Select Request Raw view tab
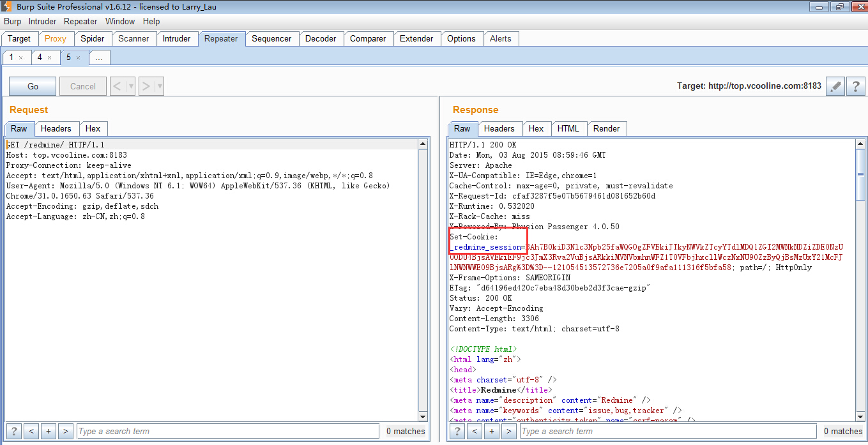 coord(19,128)
